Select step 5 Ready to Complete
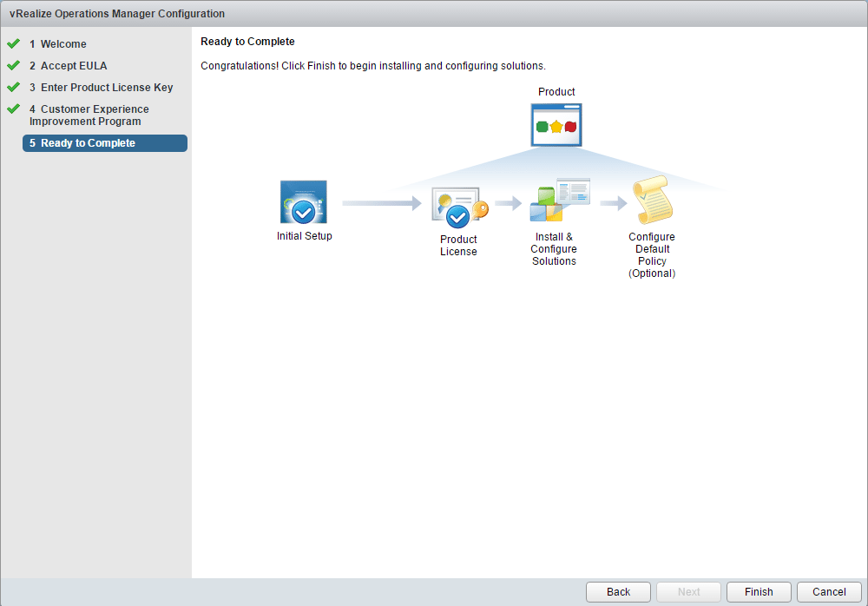Viewport: 868px width, 606px height. 105,143
